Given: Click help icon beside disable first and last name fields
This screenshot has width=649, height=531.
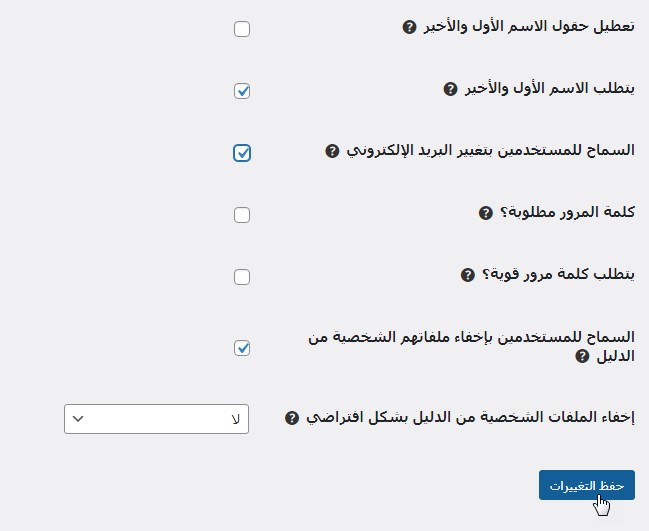Looking at the screenshot, I should (409, 27).
